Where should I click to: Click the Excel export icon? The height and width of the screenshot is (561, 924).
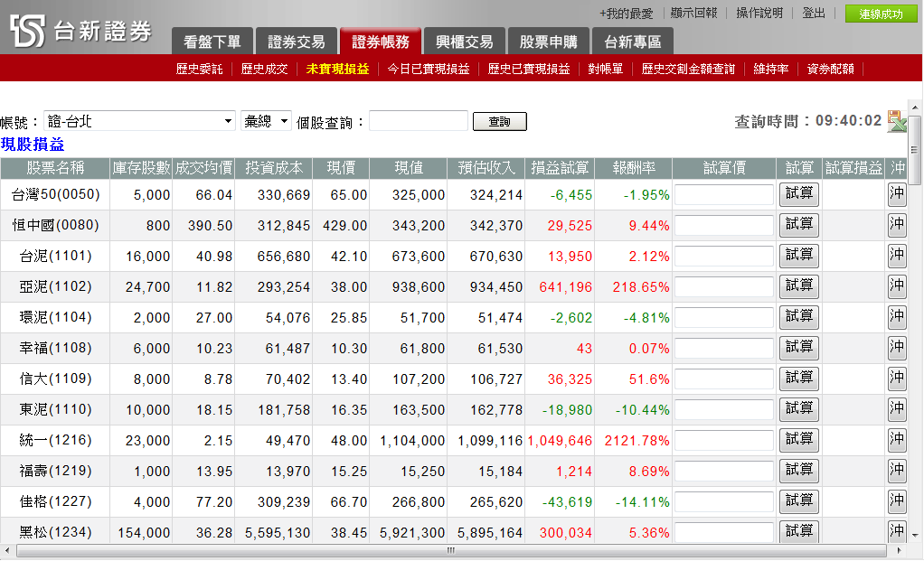(896, 121)
